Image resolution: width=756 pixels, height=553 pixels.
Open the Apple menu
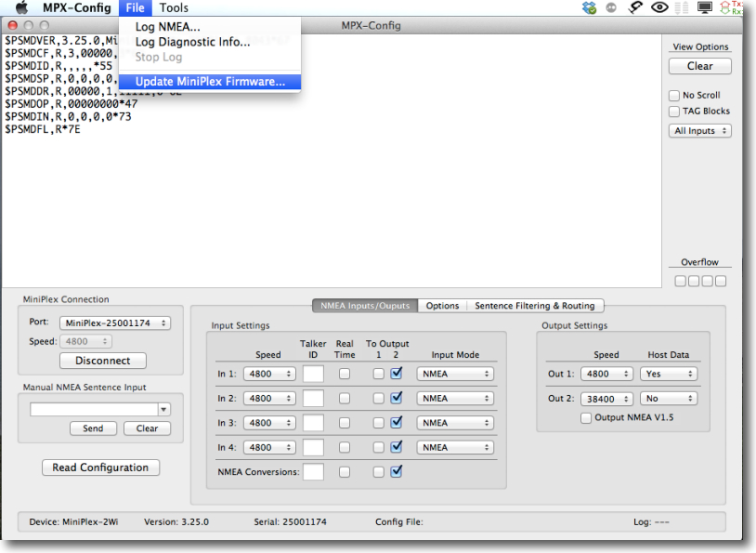coord(21,7)
